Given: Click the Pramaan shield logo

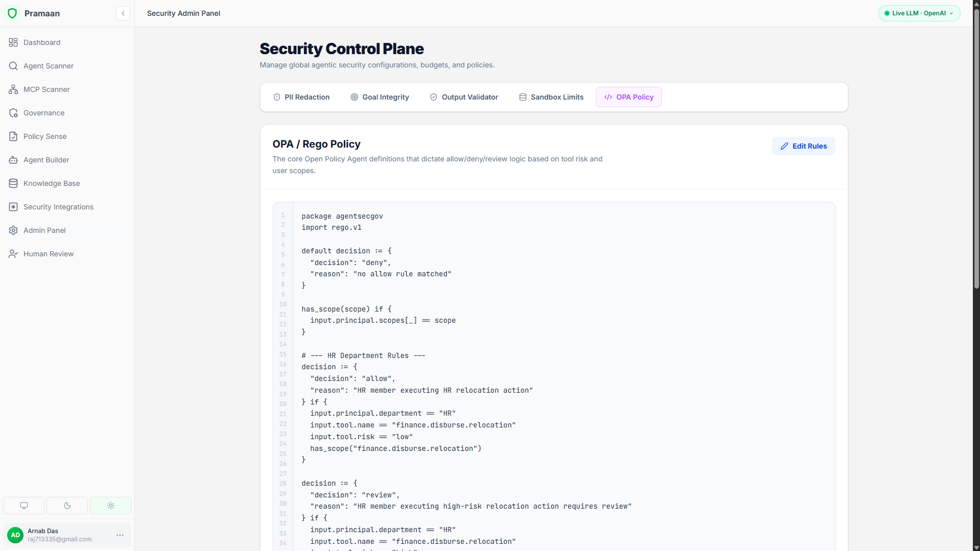Looking at the screenshot, I should [x=12, y=13].
